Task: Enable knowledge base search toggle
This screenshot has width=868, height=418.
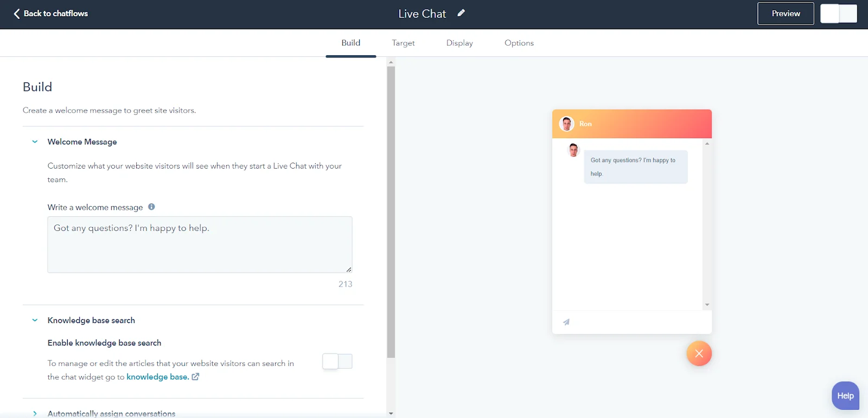Action: point(337,361)
